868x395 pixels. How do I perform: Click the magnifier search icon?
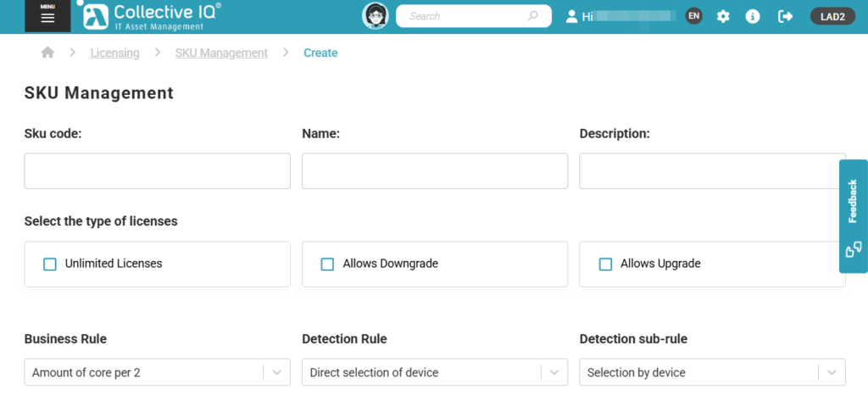point(533,16)
